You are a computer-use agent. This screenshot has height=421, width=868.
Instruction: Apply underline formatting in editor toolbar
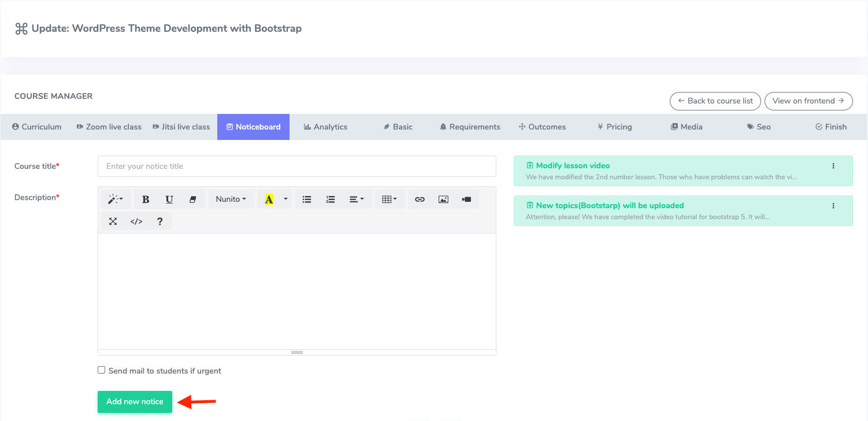coord(169,200)
